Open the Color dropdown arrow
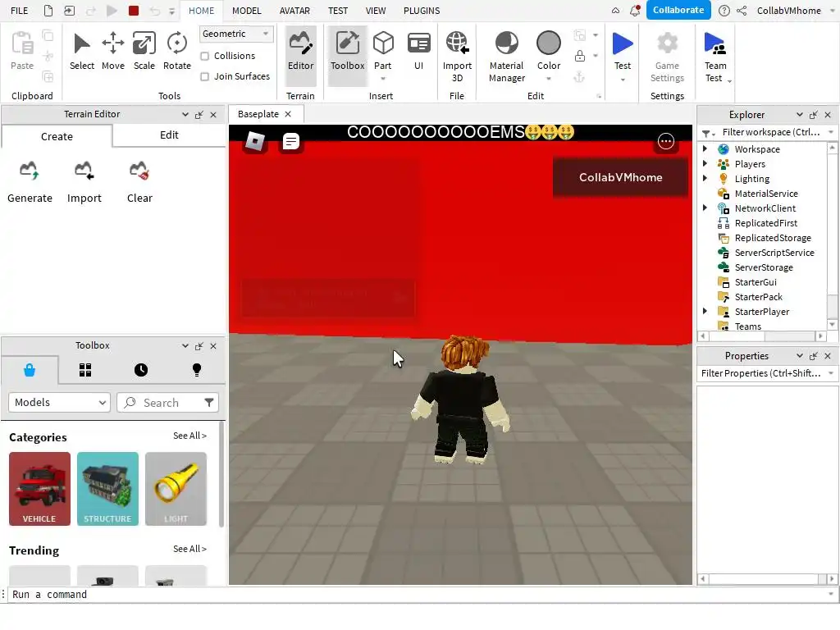This screenshot has height=630, width=840. [x=549, y=79]
